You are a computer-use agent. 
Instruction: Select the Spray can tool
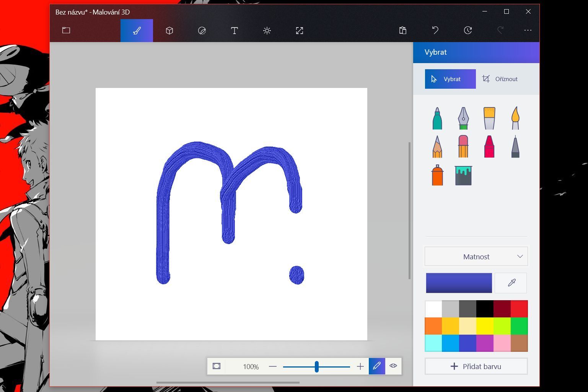(437, 176)
